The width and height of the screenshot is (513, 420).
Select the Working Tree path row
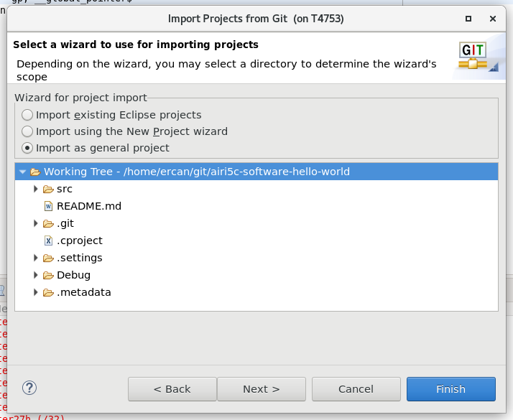pos(256,172)
